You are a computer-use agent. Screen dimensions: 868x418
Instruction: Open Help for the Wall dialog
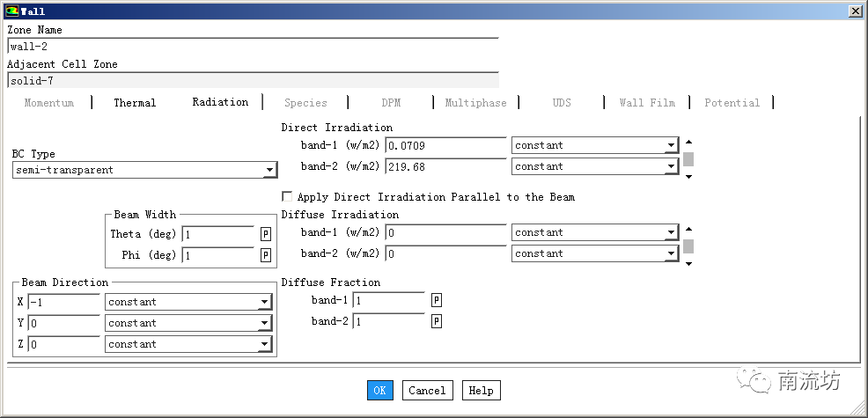(x=481, y=391)
